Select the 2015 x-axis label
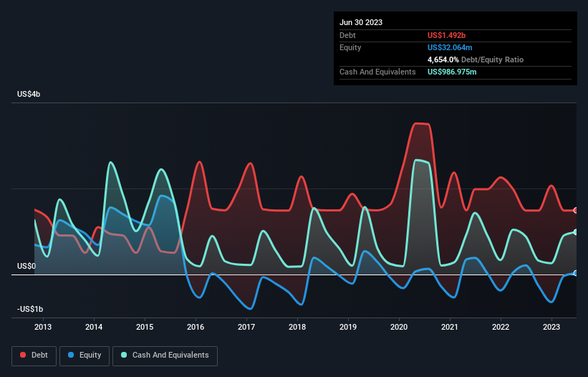The image size is (588, 377). 145,327
